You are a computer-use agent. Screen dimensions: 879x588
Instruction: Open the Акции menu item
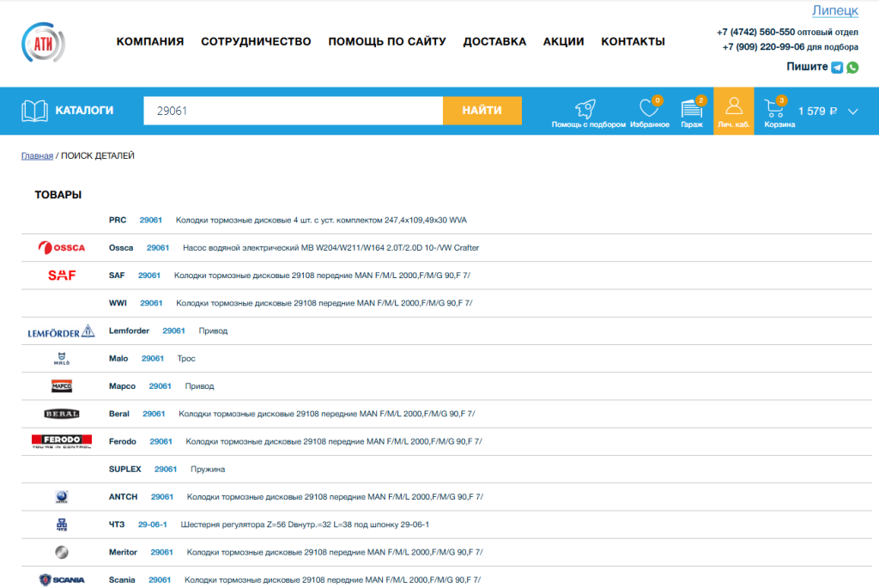point(563,41)
